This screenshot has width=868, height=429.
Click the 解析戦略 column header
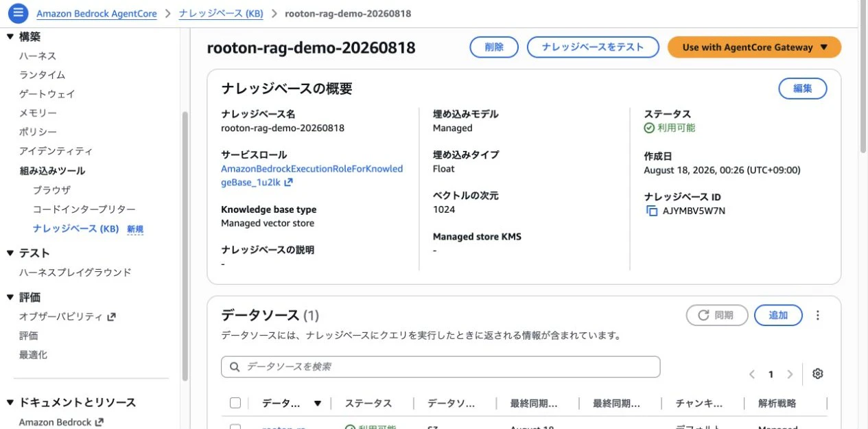click(x=777, y=404)
